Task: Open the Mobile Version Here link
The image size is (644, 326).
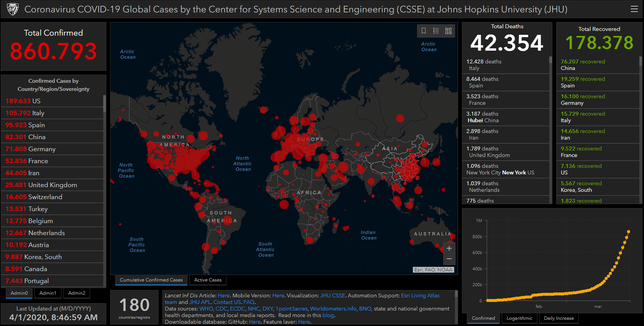Action: click(278, 295)
